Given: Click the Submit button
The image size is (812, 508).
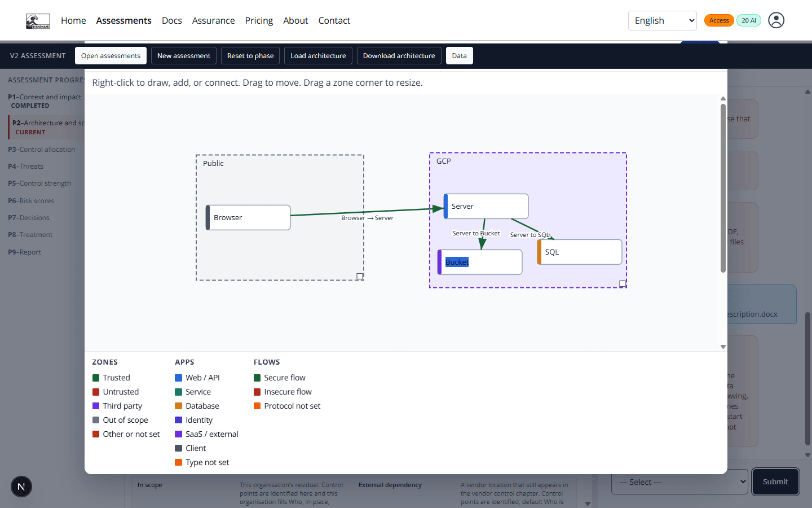Looking at the screenshot, I should pyautogui.click(x=775, y=482).
